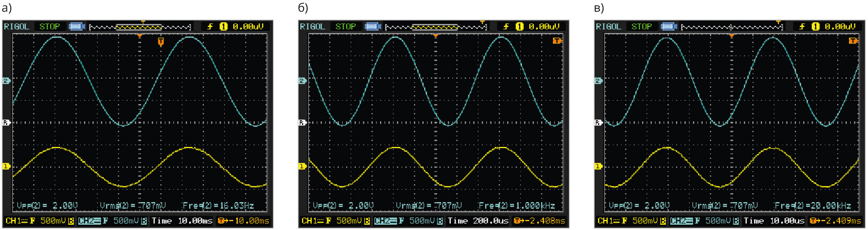
Task: Click the channel 2 ground marker in panel б
Action: (x=302, y=81)
